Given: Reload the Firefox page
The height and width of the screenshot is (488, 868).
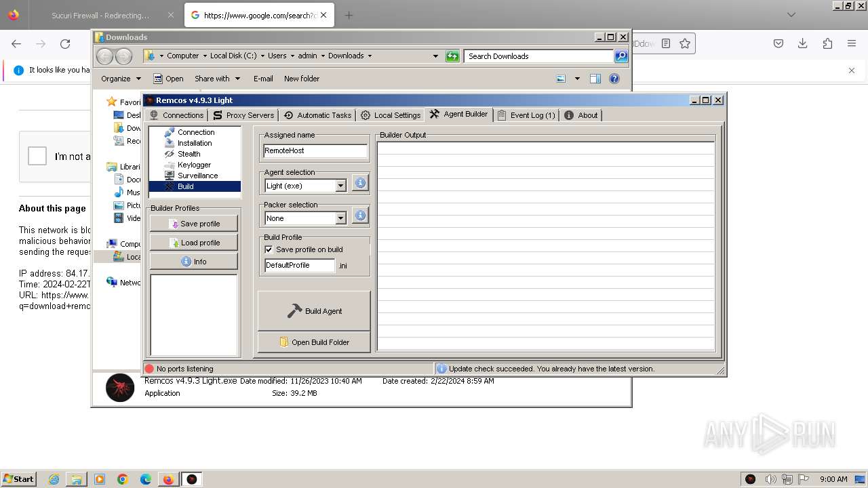Looking at the screenshot, I should tap(65, 43).
